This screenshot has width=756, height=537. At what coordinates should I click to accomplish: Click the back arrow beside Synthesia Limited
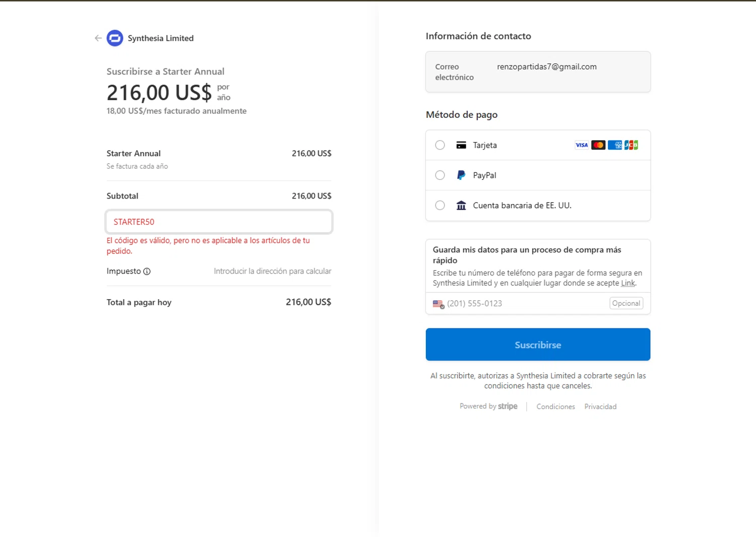(98, 38)
